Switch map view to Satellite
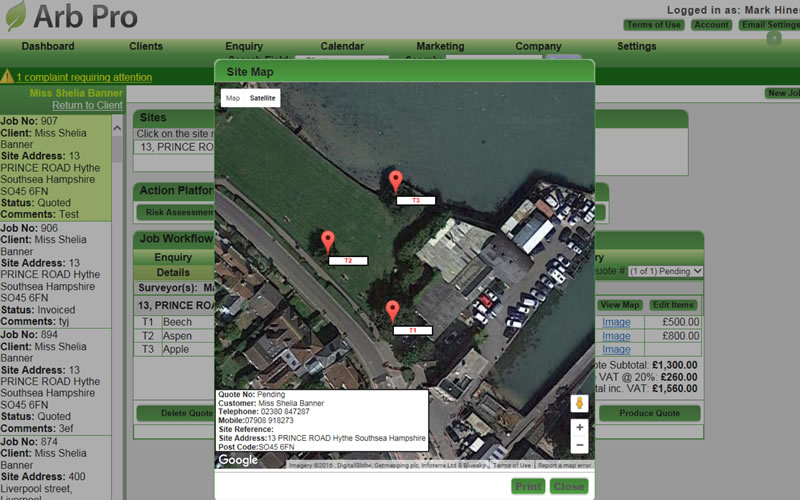Viewport: 800px width, 500px height. click(x=262, y=98)
